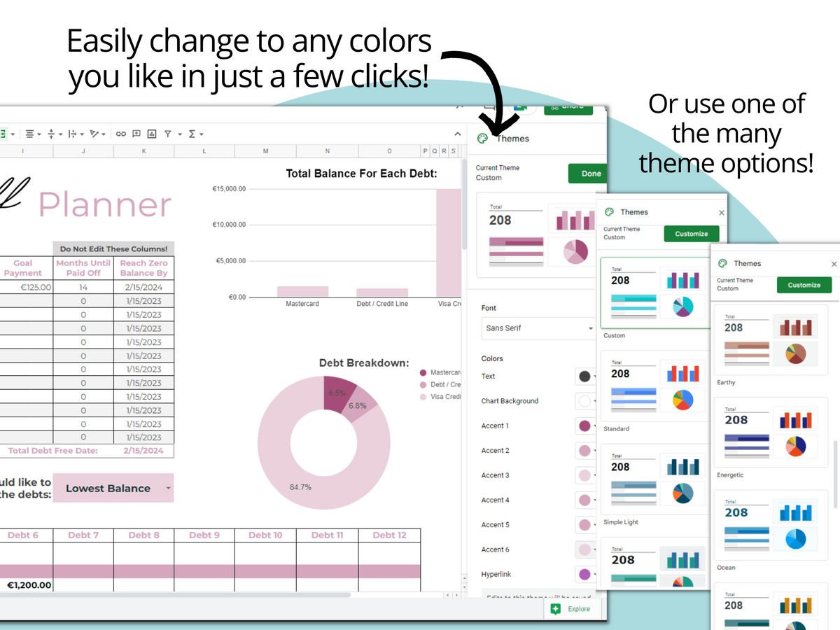Click the insert comment icon
This screenshot has height=630, width=840.
[136, 134]
